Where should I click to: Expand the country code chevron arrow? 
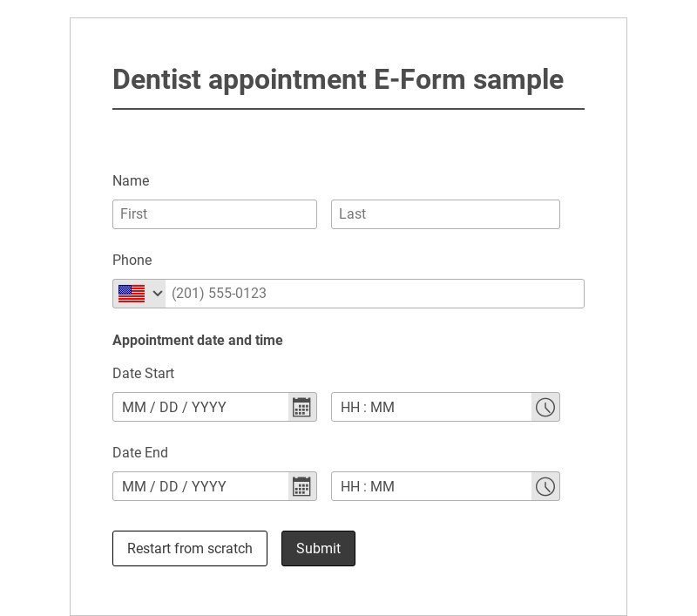(x=157, y=294)
